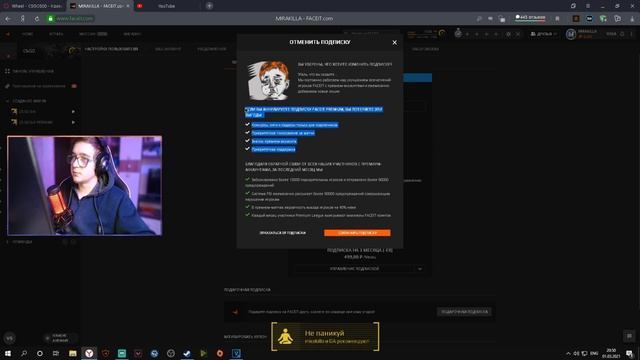Click the www.faceit.com address field
The image size is (640, 360).
pyautogui.click(x=75, y=19)
